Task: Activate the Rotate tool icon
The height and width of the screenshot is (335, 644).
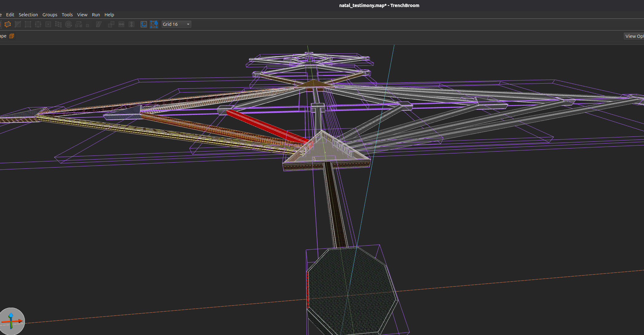Action: pos(69,24)
